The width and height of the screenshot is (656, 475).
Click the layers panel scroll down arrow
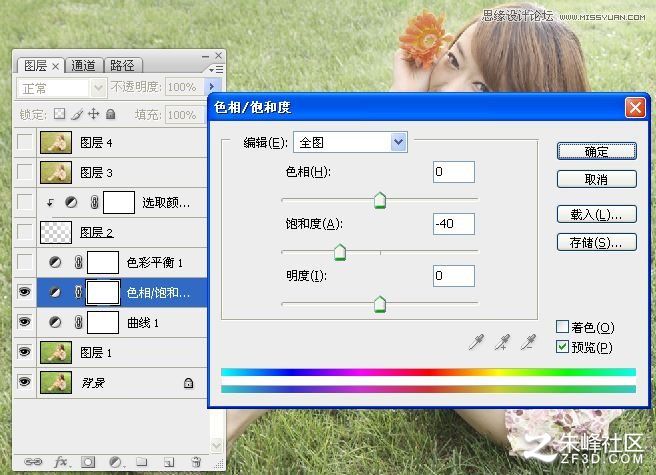tap(216, 445)
